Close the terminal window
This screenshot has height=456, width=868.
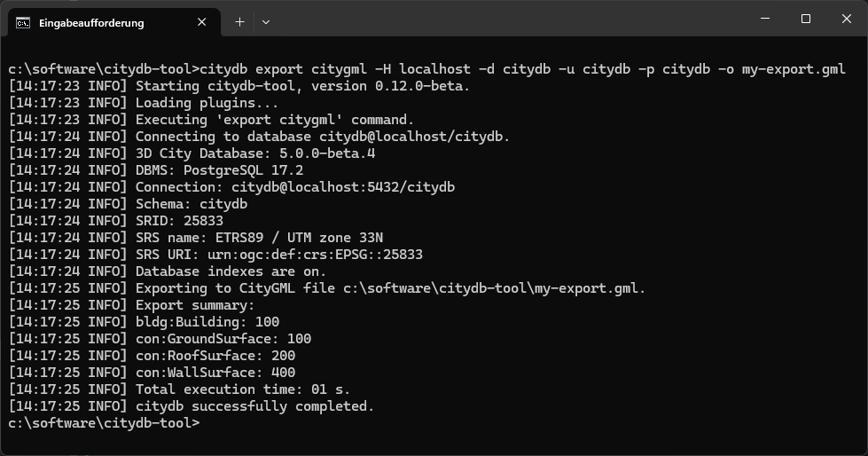[847, 20]
